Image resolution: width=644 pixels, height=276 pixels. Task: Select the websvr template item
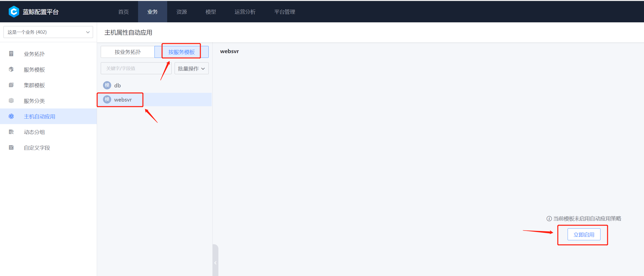[123, 100]
